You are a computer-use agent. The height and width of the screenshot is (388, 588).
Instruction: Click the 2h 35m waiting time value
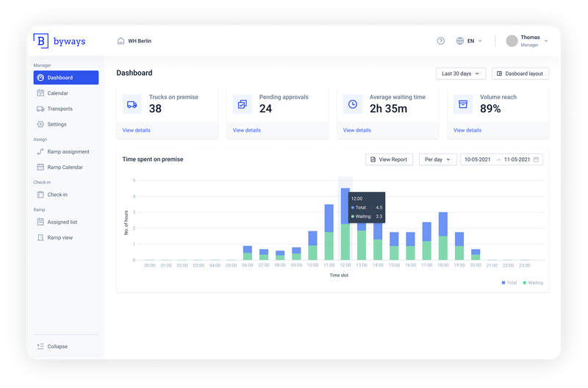(x=388, y=109)
